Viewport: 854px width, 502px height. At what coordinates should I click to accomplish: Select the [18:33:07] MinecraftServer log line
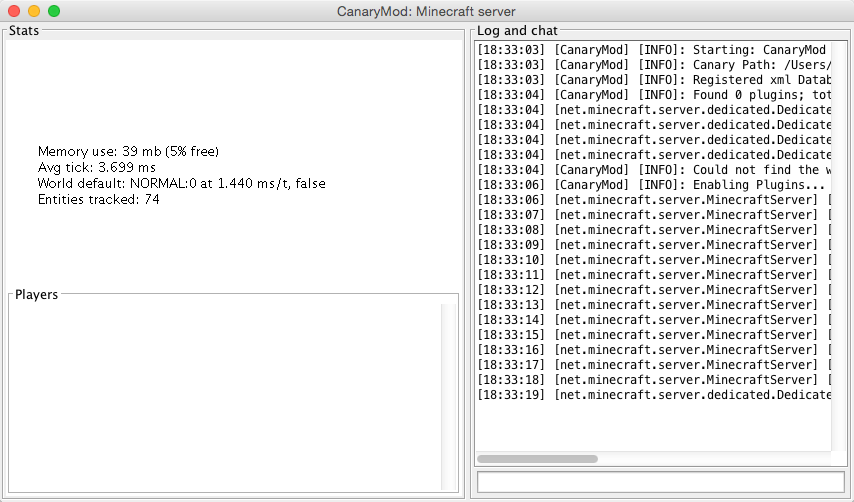coord(654,215)
